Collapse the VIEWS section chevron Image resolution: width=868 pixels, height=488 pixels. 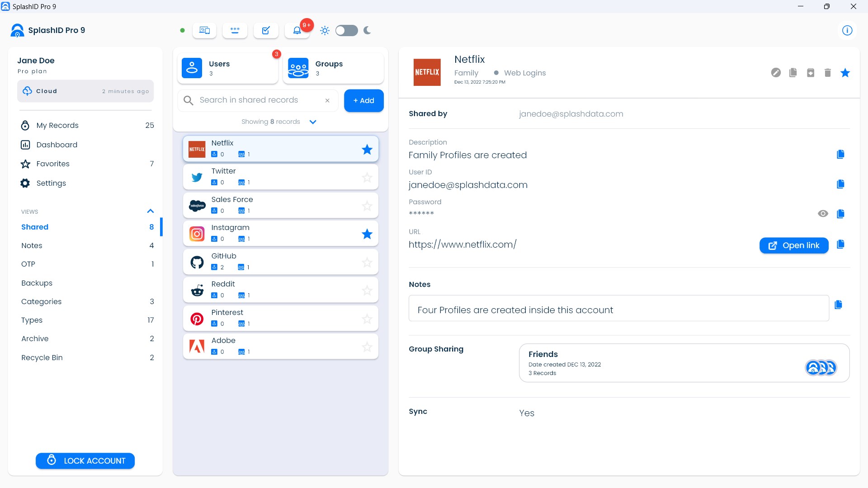tap(151, 211)
